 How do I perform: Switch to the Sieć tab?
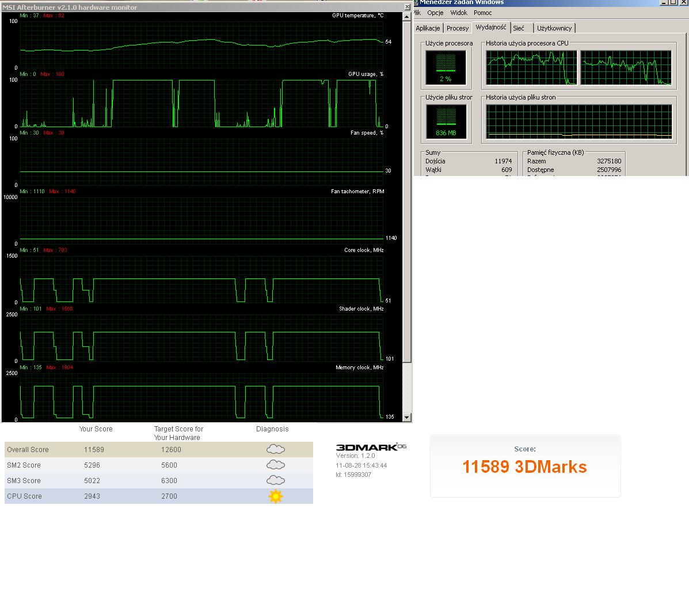519,28
